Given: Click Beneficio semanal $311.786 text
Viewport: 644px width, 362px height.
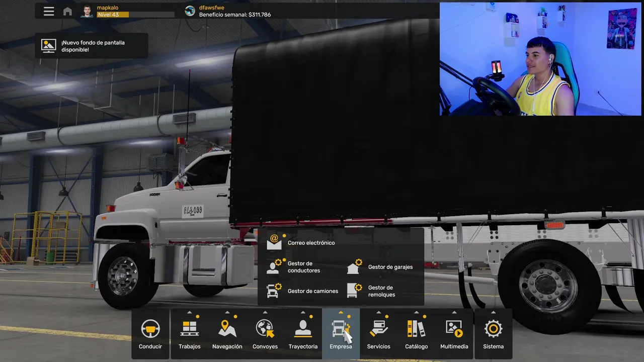Looking at the screenshot, I should 235,15.
